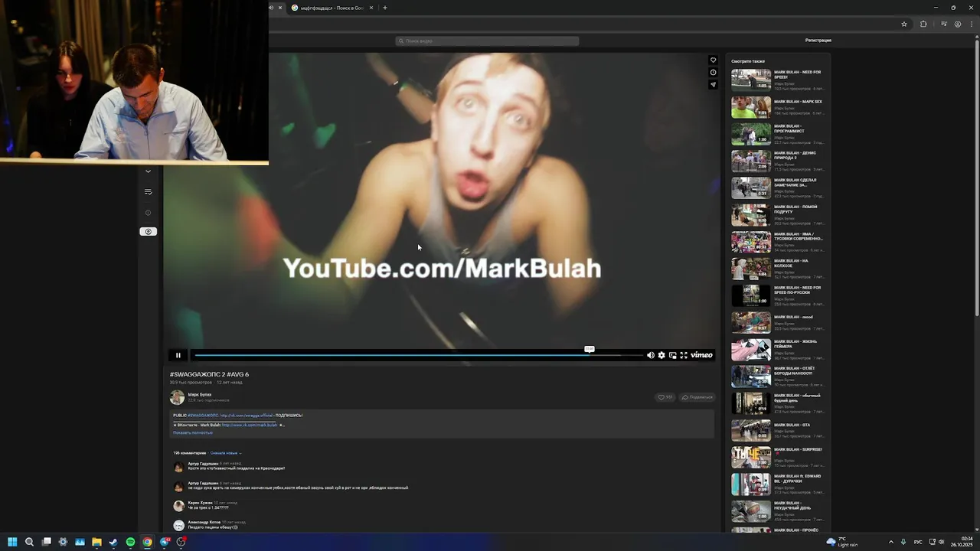This screenshot has width=980, height=551.
Task: Open MARK BULAH - GTA recommendation
Action: (777, 430)
